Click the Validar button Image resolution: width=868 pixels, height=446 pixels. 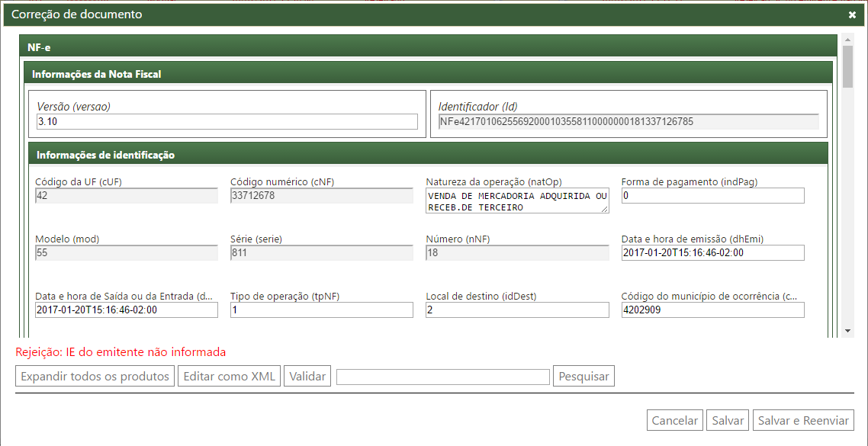coord(308,377)
